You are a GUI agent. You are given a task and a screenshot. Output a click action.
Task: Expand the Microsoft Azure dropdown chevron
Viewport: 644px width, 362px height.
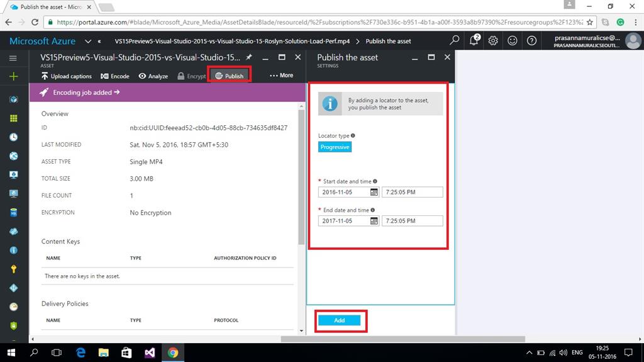[x=88, y=41]
